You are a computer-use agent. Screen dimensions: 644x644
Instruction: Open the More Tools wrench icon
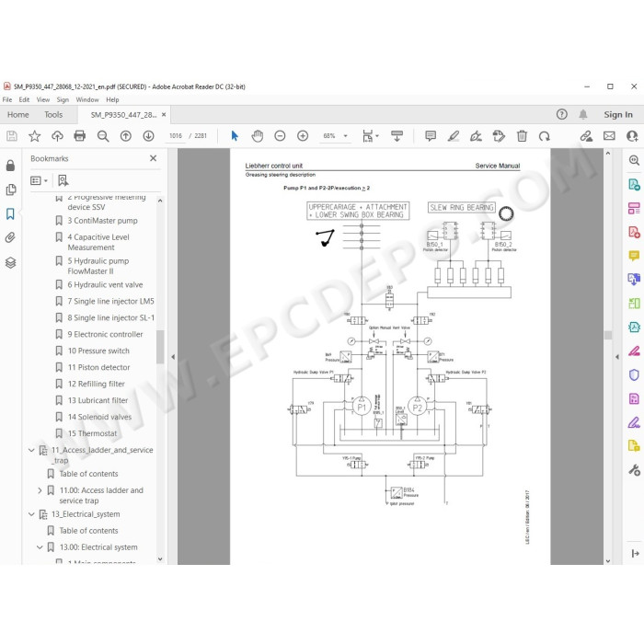[x=634, y=470]
